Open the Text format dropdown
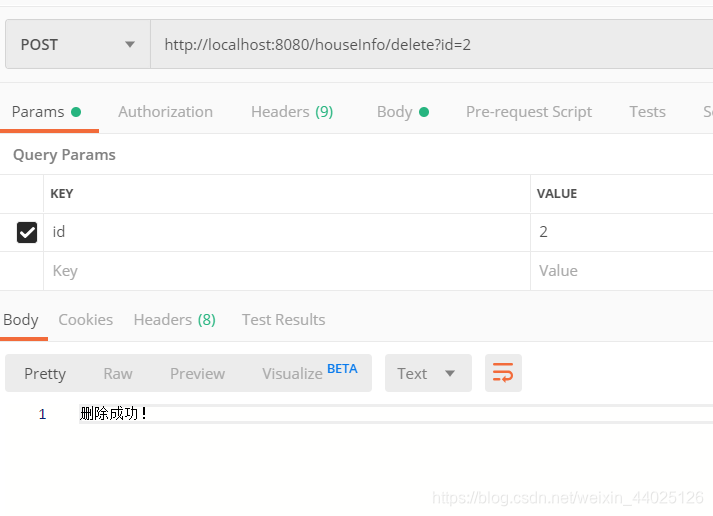Viewport: 713px width, 516px height. click(428, 373)
